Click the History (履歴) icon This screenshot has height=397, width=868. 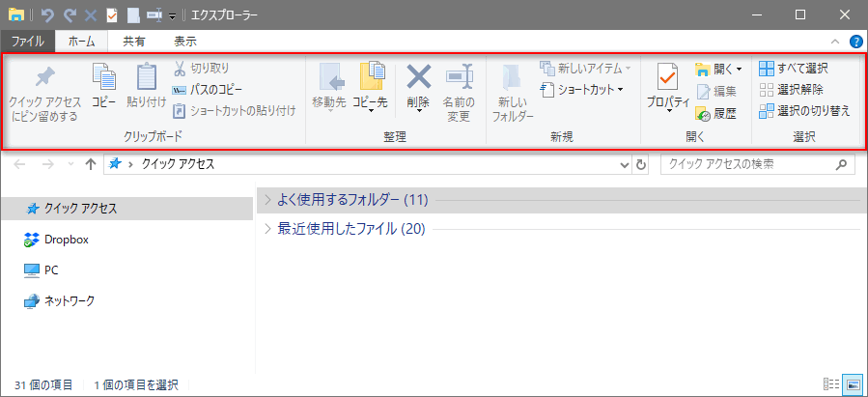[704, 113]
